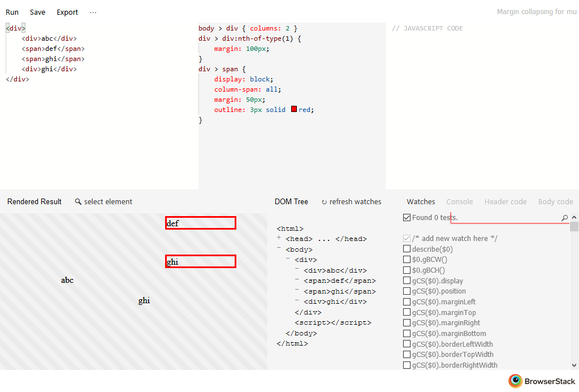Click the watches filter input field
Viewport: 579px width, 392px height.
[x=509, y=218]
